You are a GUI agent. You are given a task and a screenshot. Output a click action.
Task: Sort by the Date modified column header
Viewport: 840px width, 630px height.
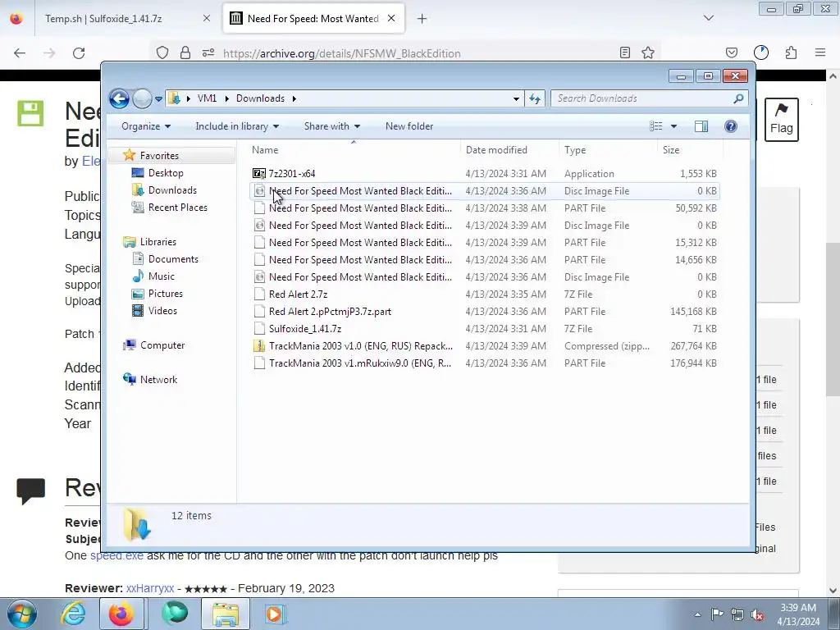click(x=509, y=150)
